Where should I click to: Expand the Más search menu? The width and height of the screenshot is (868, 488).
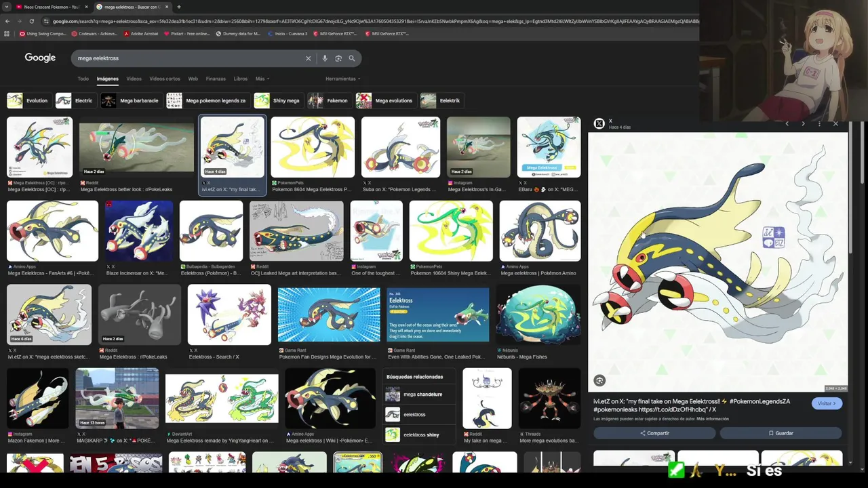coord(262,79)
